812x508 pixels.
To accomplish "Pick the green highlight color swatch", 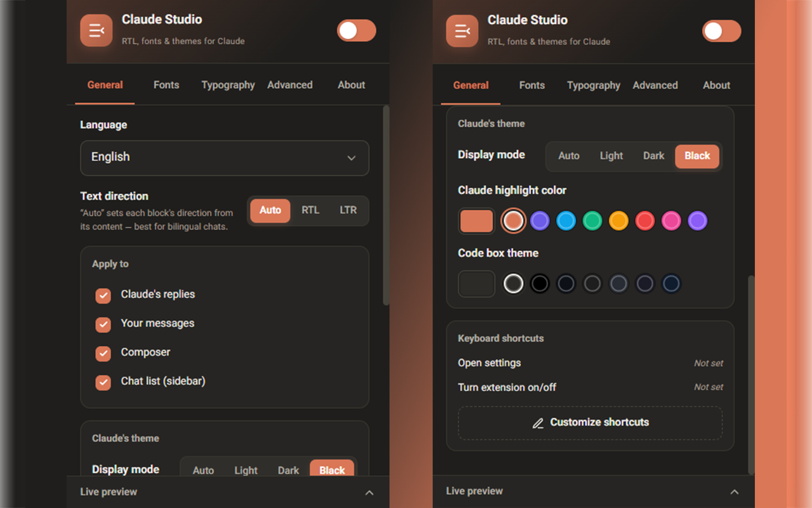I will pos(593,221).
